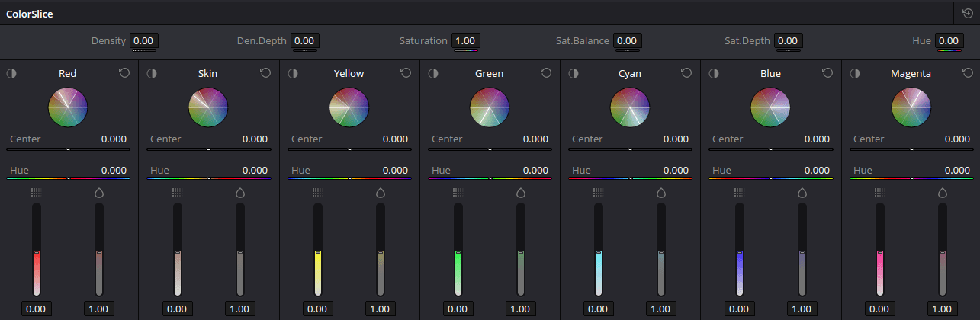This screenshot has width=980, height=320.
Task: Click the Green Center slider
Action: click(x=490, y=149)
